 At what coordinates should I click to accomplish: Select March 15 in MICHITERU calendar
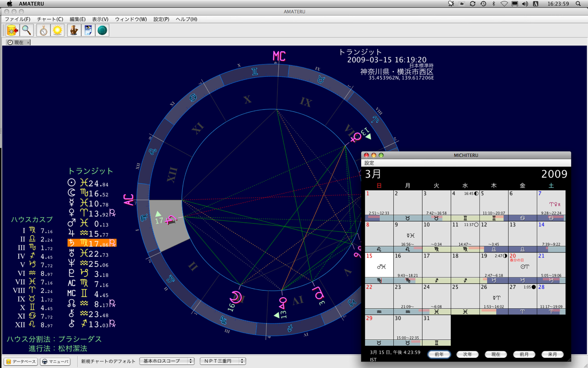point(379,268)
